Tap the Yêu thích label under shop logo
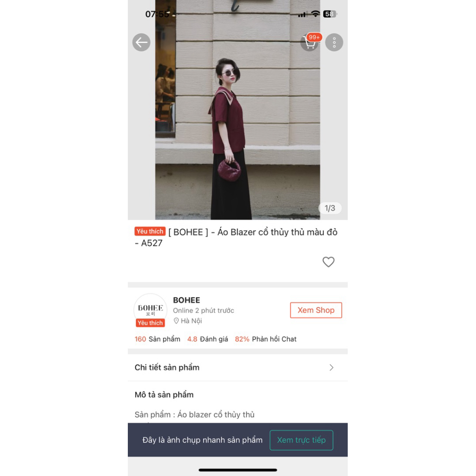476x476 pixels. point(150,323)
